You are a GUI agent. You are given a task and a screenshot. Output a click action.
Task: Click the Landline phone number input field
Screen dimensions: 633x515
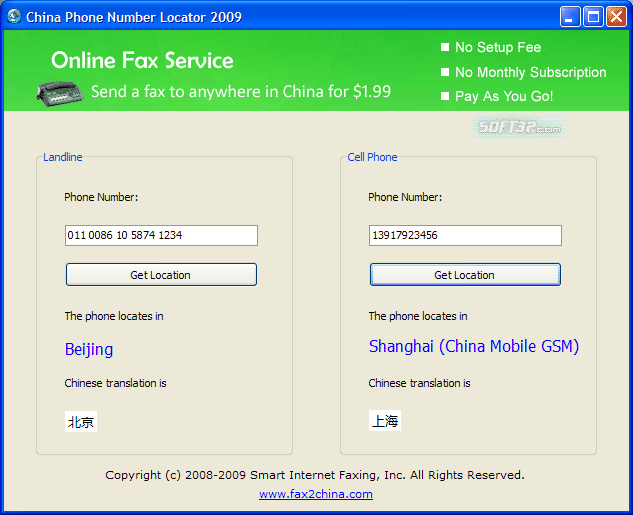pos(161,235)
